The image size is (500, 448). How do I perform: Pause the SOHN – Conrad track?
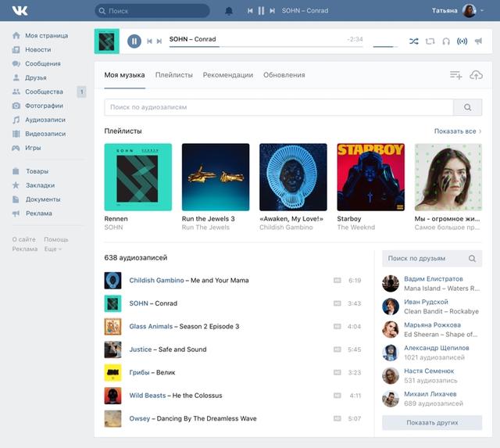134,41
